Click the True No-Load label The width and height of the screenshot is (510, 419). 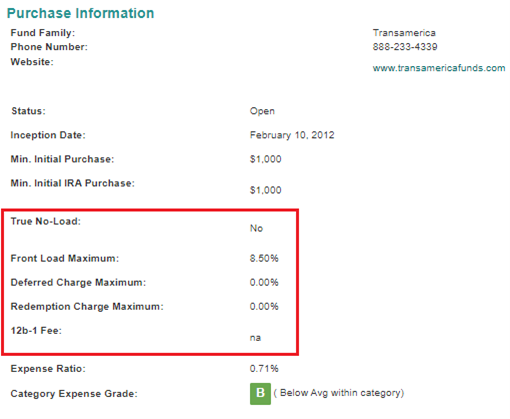coord(46,221)
